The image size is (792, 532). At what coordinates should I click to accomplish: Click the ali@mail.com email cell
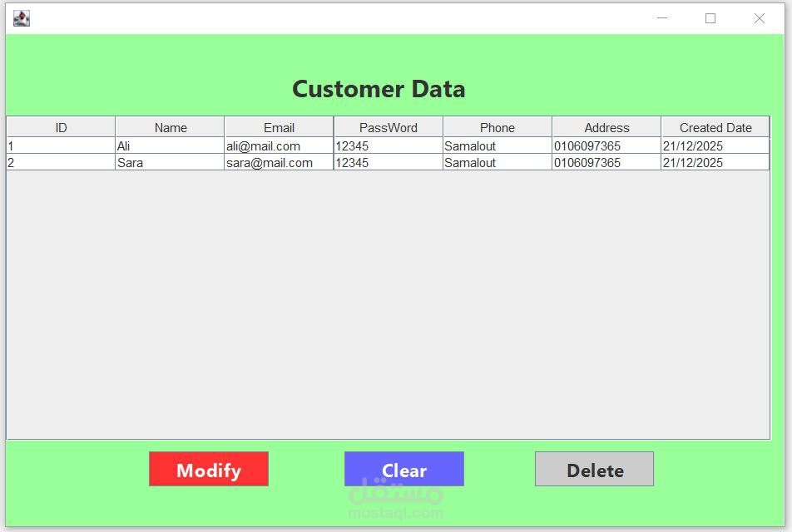point(279,145)
